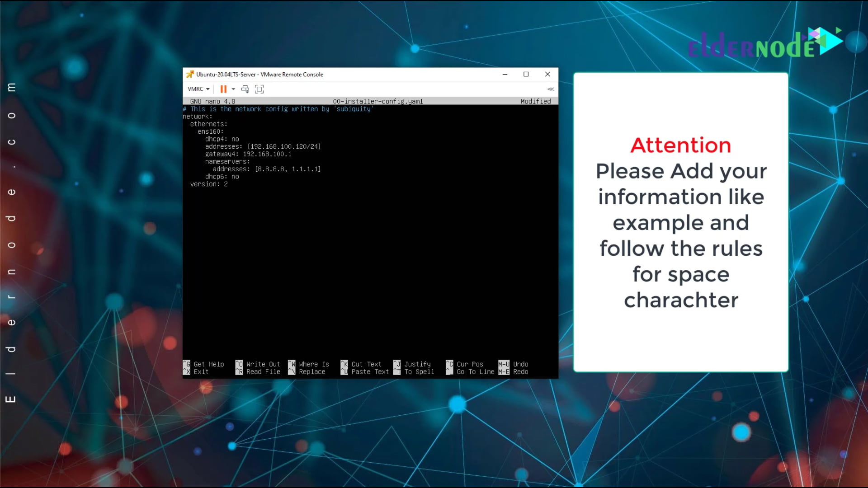Click VMRC dropdown menu arrow
The width and height of the screenshot is (868, 488).
tap(208, 89)
